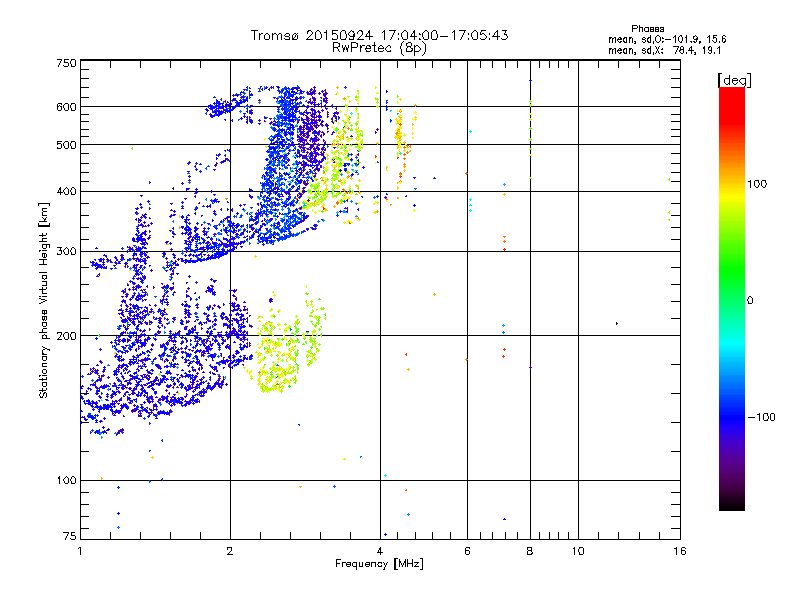Click the plot title Tromsø 20150924 17:04:00-17:05:43

[x=379, y=35]
